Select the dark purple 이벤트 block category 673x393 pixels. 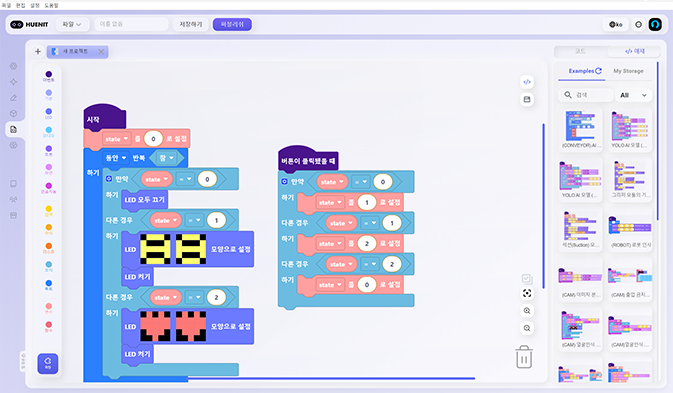[x=49, y=76]
